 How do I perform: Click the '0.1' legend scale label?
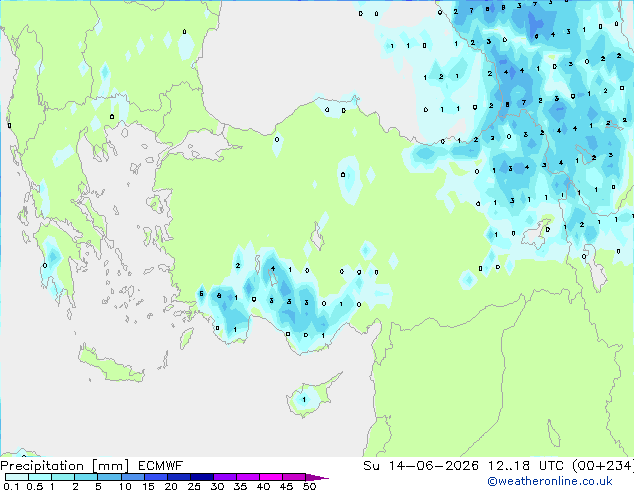pos(11,486)
